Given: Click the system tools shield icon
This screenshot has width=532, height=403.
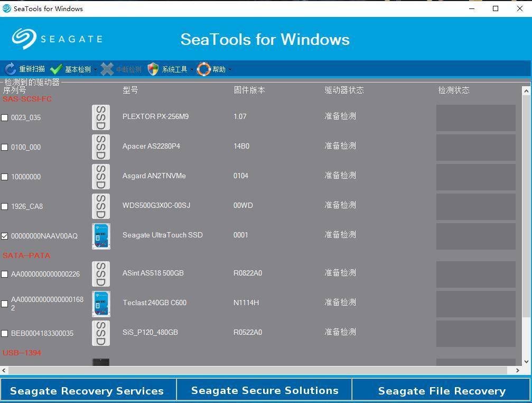Looking at the screenshot, I should (x=153, y=69).
